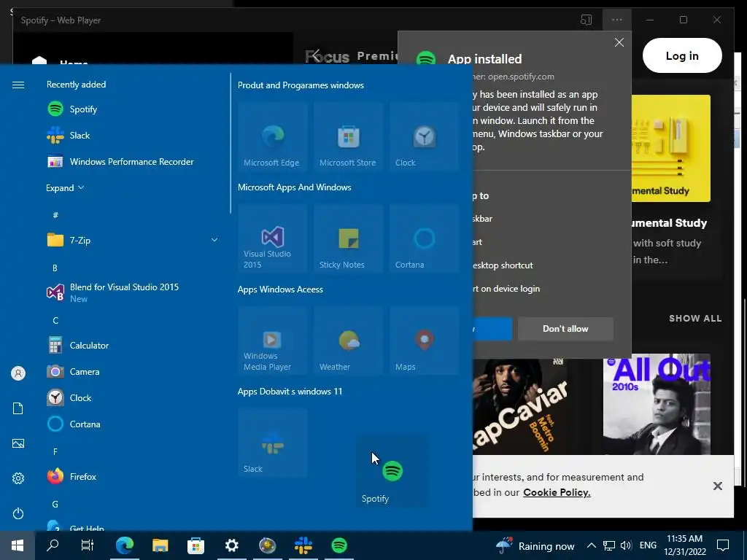
Task: Click the Microsoft Store tile
Action: [x=348, y=136]
